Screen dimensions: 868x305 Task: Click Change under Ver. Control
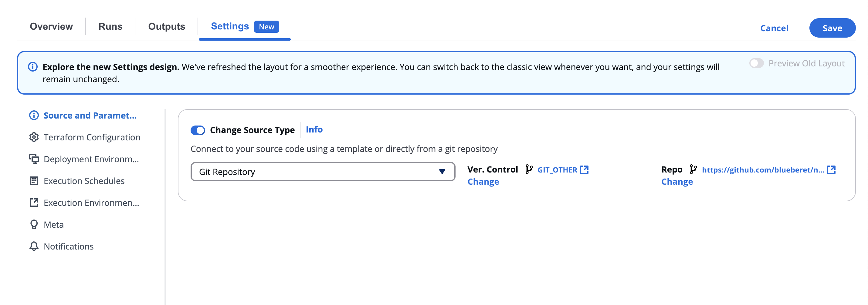tap(483, 181)
